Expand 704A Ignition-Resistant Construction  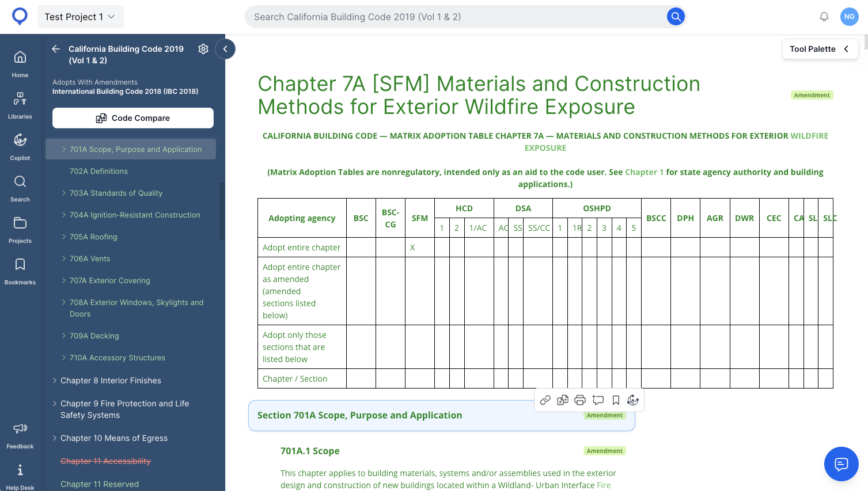[64, 215]
